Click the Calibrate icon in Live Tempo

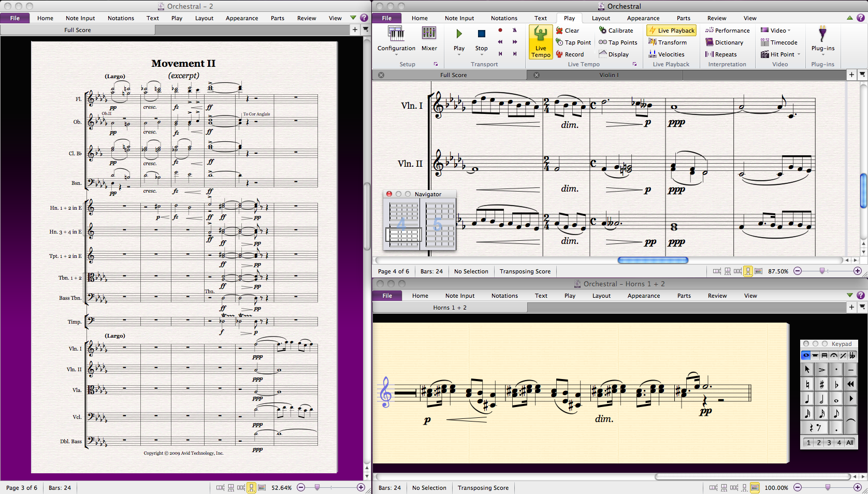[603, 31]
